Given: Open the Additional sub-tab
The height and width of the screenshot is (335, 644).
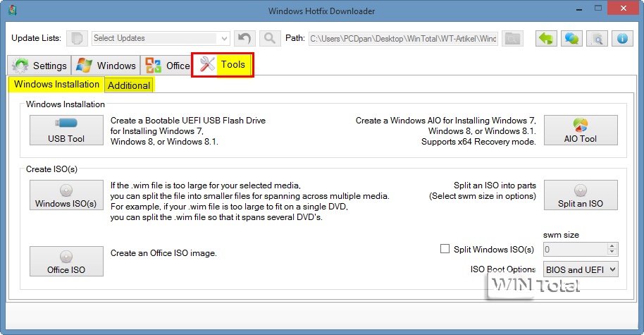Looking at the screenshot, I should coord(129,85).
